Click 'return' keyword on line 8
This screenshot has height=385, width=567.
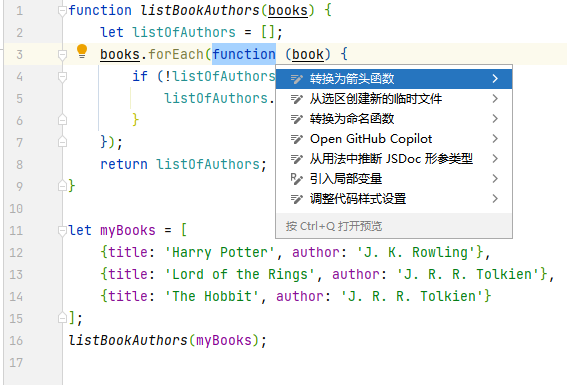pyautogui.click(x=124, y=164)
